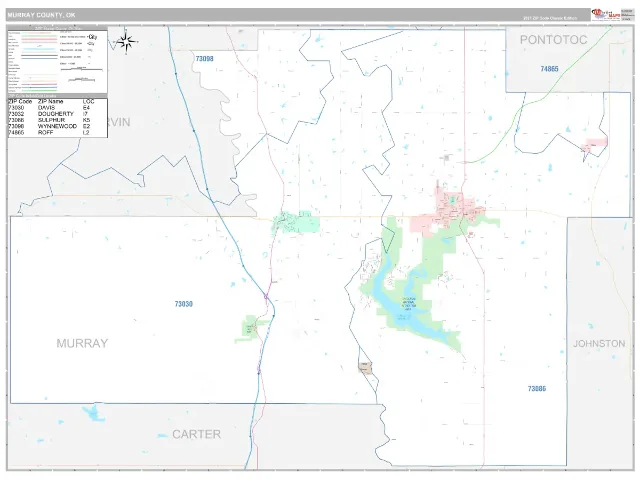The image size is (640, 480).
Task: Click ROFF in the ZIP table
Action: coord(45,133)
